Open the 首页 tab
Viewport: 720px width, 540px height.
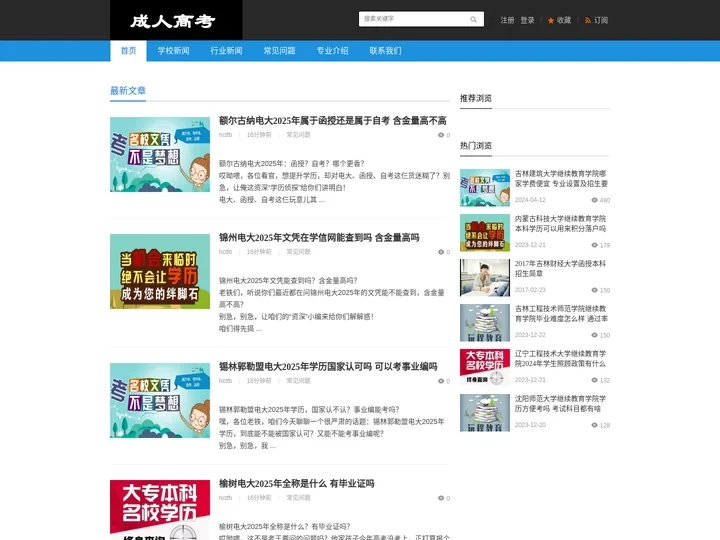coord(128,51)
